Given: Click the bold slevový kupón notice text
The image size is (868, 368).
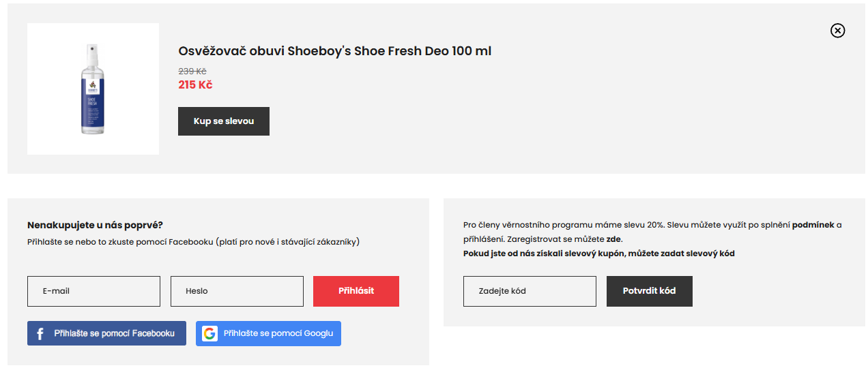Looking at the screenshot, I should point(598,254).
